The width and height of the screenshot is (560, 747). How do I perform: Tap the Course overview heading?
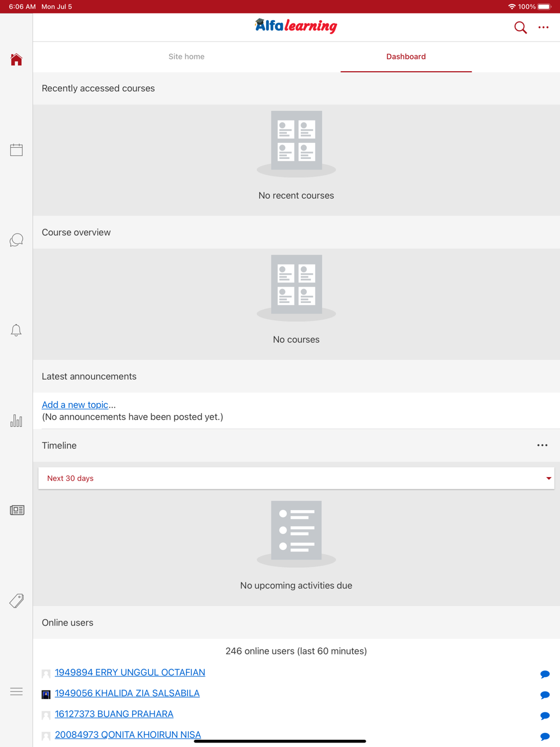(76, 232)
